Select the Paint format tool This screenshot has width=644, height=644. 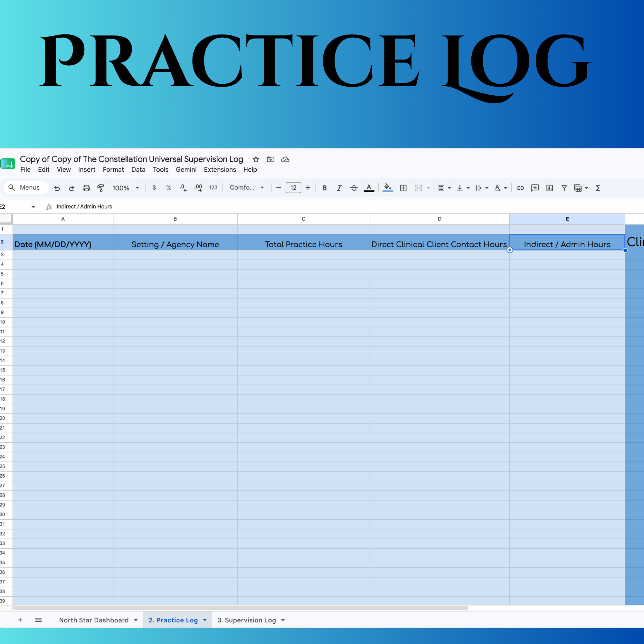(x=100, y=188)
